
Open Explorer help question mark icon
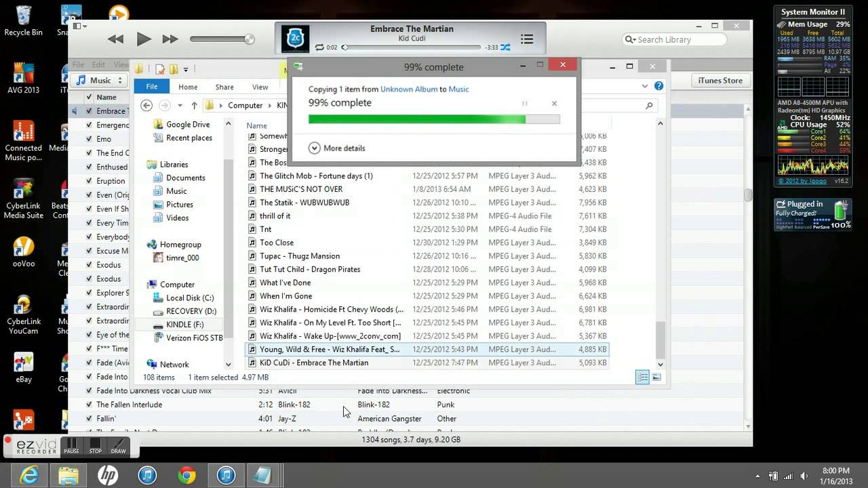click(658, 86)
